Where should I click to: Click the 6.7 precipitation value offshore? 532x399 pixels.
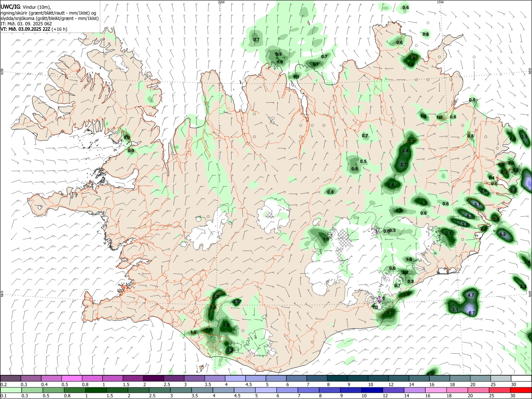pos(472,313)
